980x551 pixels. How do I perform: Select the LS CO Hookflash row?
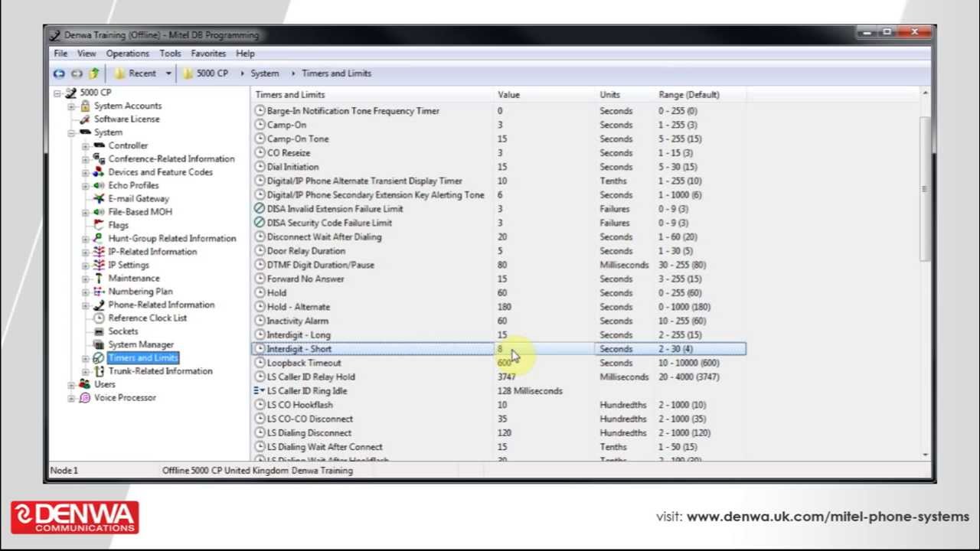coord(498,405)
